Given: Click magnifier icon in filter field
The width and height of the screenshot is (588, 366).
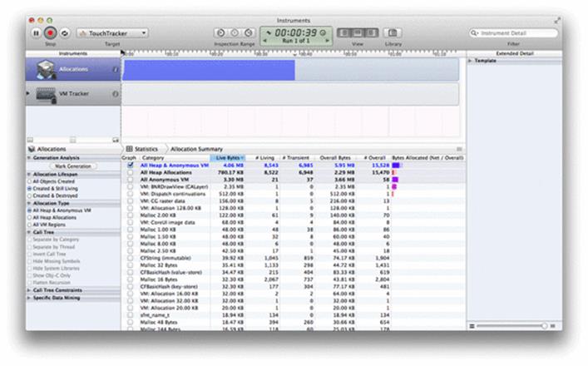Looking at the screenshot, I should click(474, 33).
